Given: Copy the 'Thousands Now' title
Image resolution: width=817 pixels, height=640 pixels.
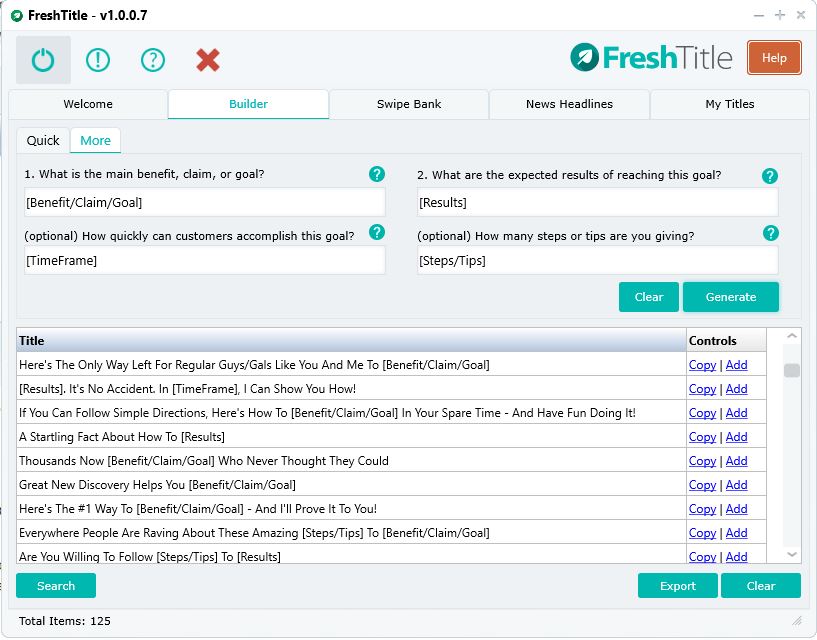Looking at the screenshot, I should tap(702, 461).
